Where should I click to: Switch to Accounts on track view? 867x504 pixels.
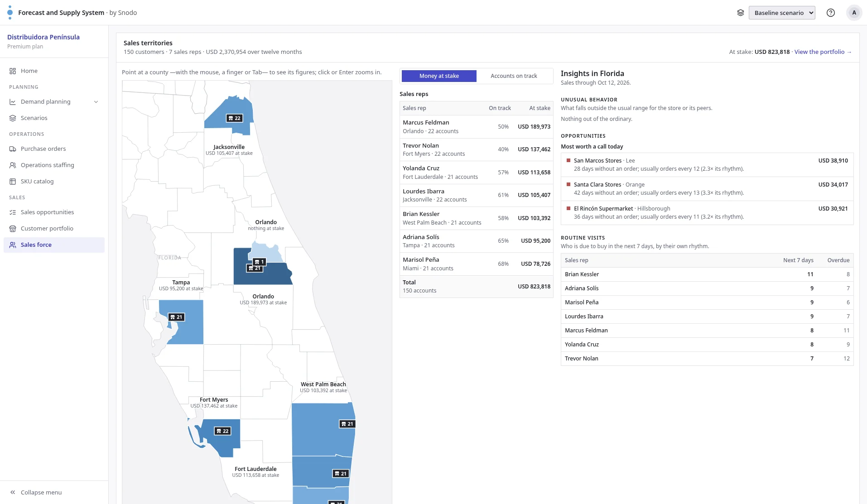pyautogui.click(x=514, y=76)
